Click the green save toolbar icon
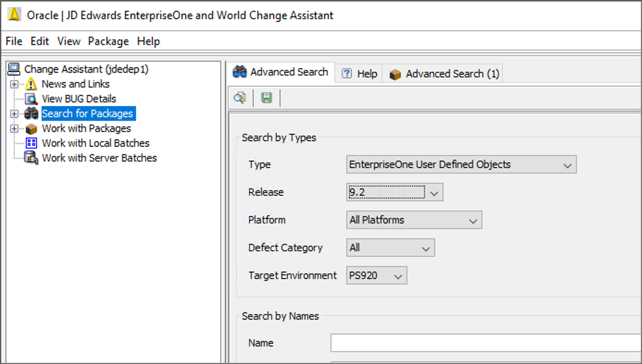The width and height of the screenshot is (642, 364). pos(267,98)
